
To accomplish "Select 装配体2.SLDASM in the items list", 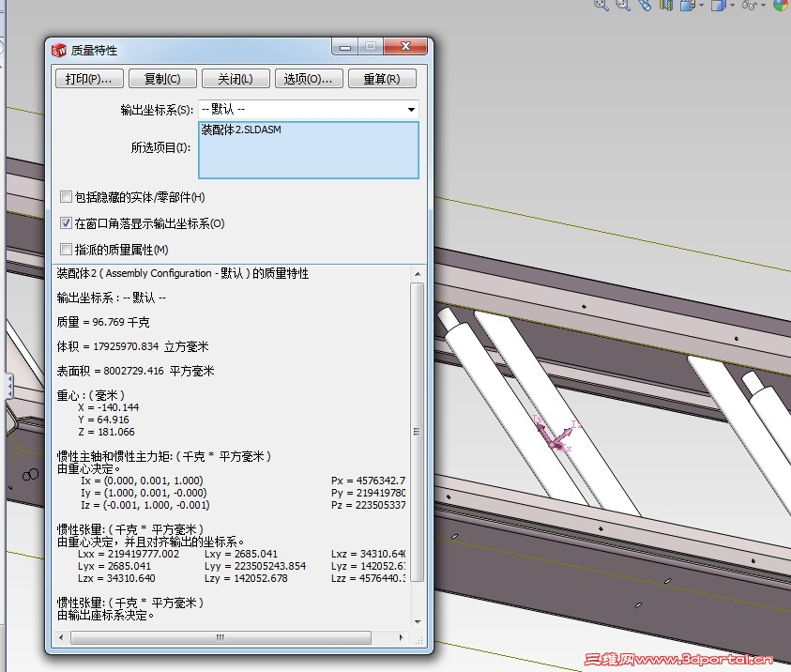I will click(x=240, y=130).
